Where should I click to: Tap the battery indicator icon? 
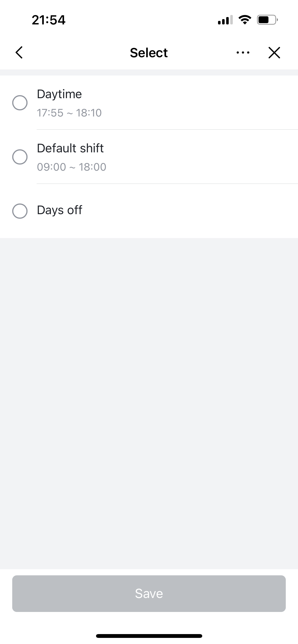[x=267, y=20]
